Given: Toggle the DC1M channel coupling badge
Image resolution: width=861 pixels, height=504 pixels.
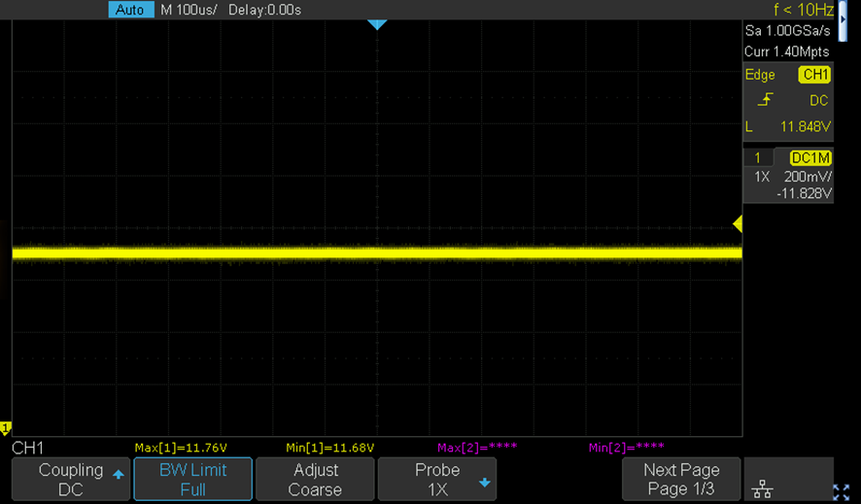Looking at the screenshot, I should (x=810, y=158).
